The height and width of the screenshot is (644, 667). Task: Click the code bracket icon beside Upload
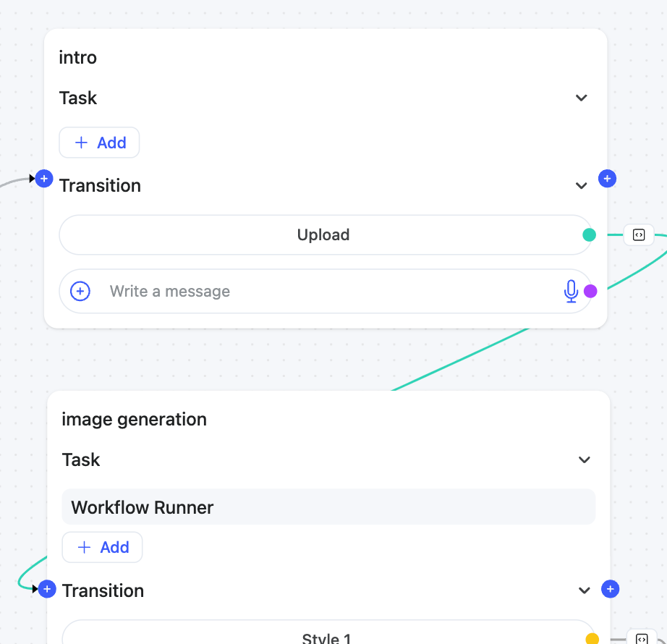tap(639, 235)
